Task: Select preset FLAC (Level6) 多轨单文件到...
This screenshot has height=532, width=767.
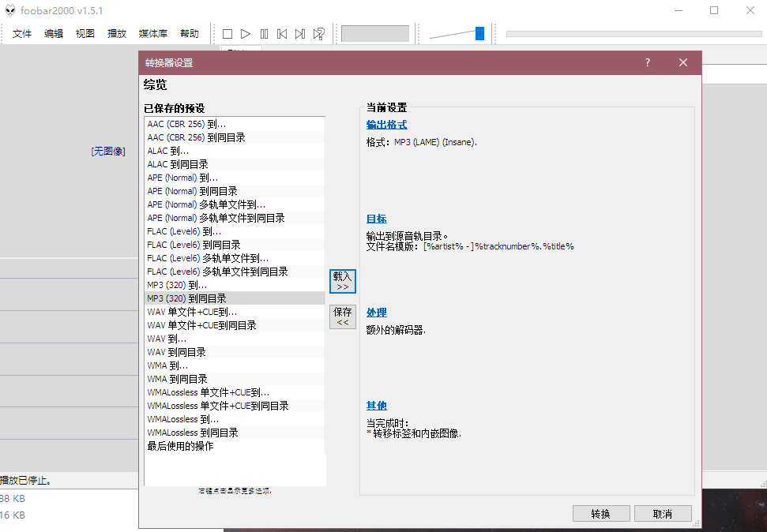Action: 235,258
